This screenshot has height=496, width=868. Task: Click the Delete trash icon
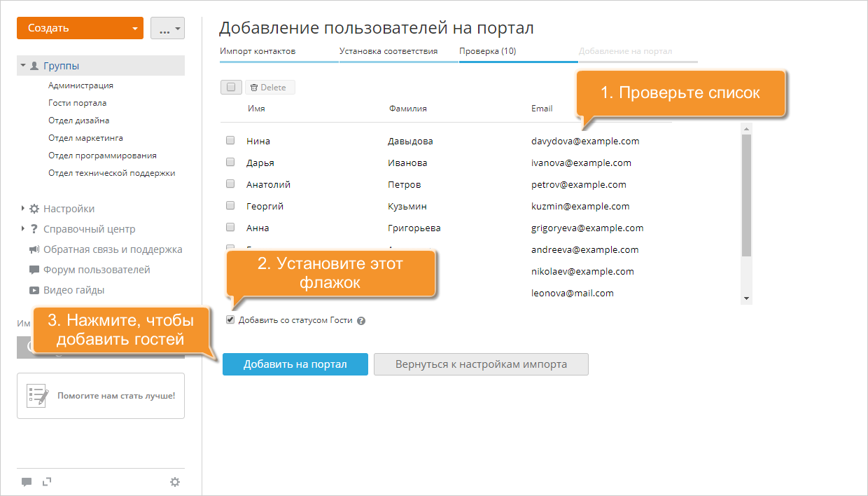point(254,88)
